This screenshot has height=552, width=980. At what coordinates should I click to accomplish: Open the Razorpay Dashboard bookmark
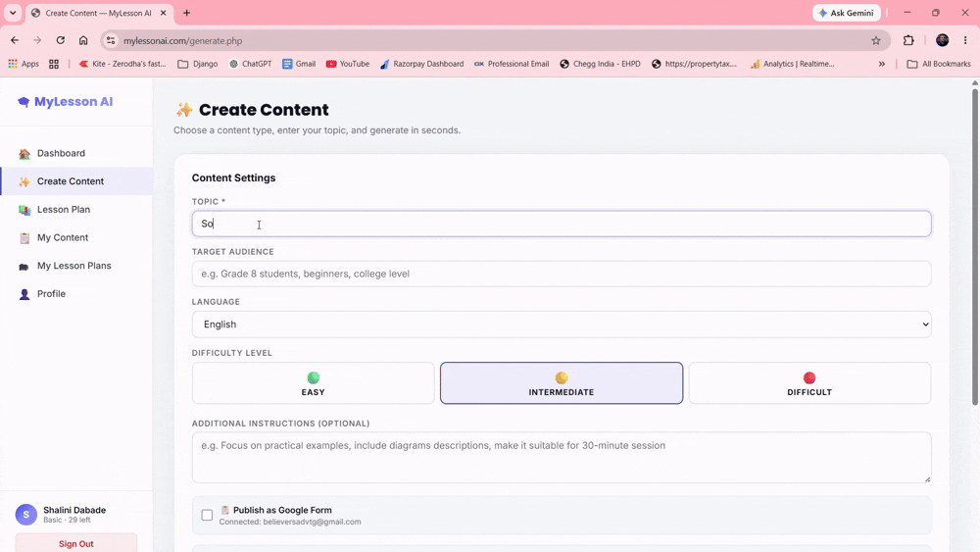point(421,64)
